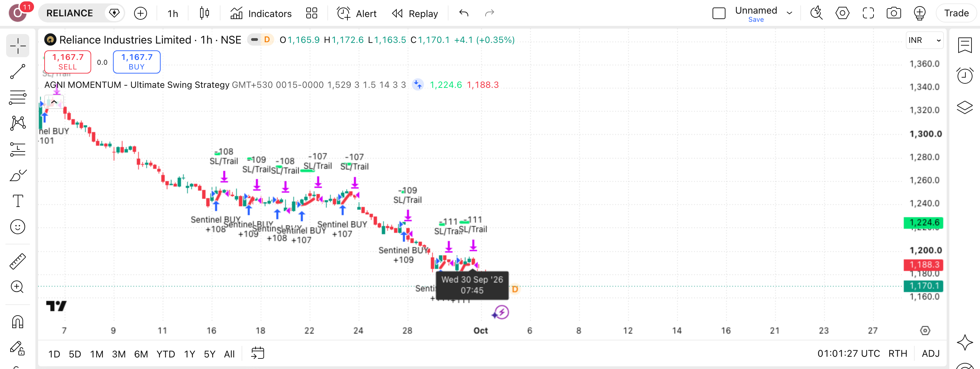Open the watchlist panel icon
Viewport: 980px width, 369px height.
965,46
